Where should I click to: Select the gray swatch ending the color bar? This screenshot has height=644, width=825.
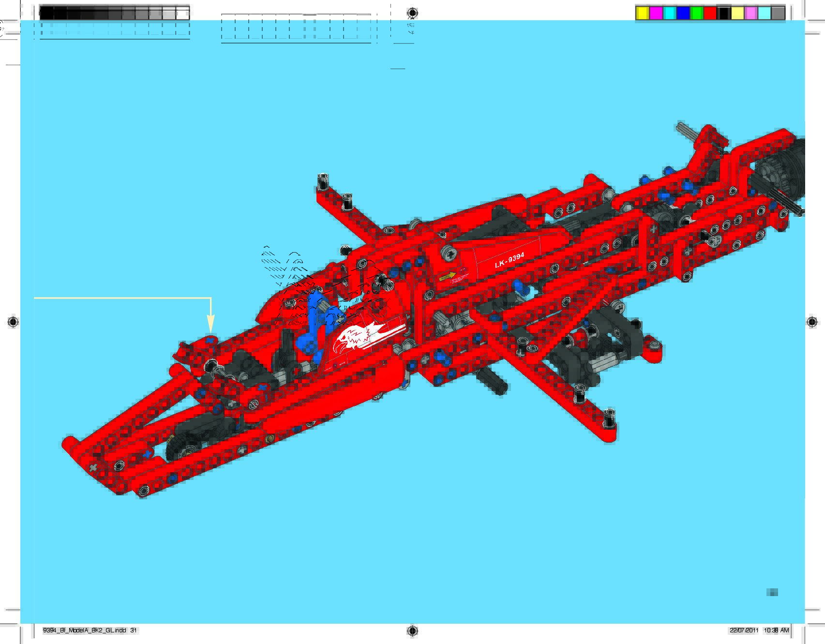tap(778, 13)
